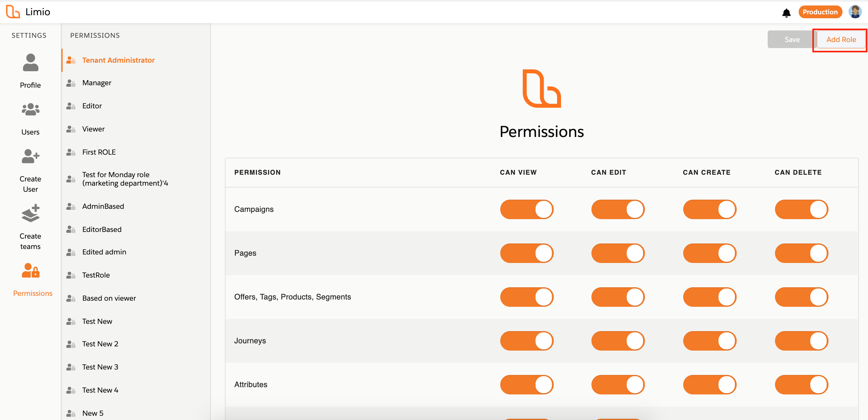
Task: Disable Pages Can Delete toggle
Action: click(801, 253)
